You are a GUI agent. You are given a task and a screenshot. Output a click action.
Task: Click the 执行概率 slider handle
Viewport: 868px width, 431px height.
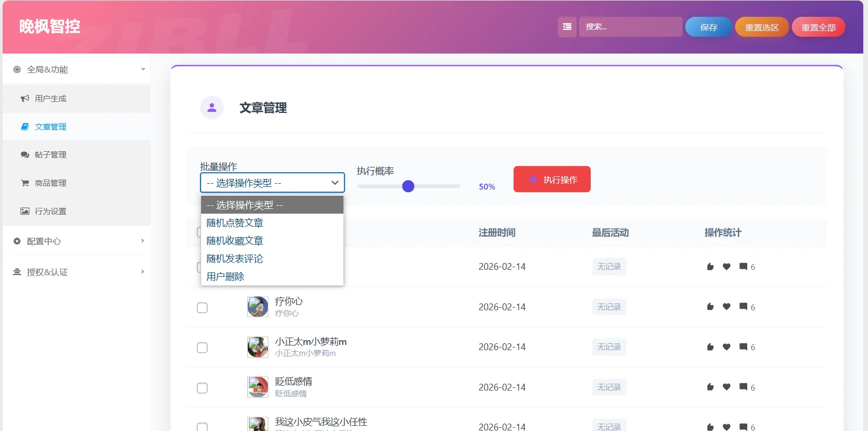click(x=408, y=186)
